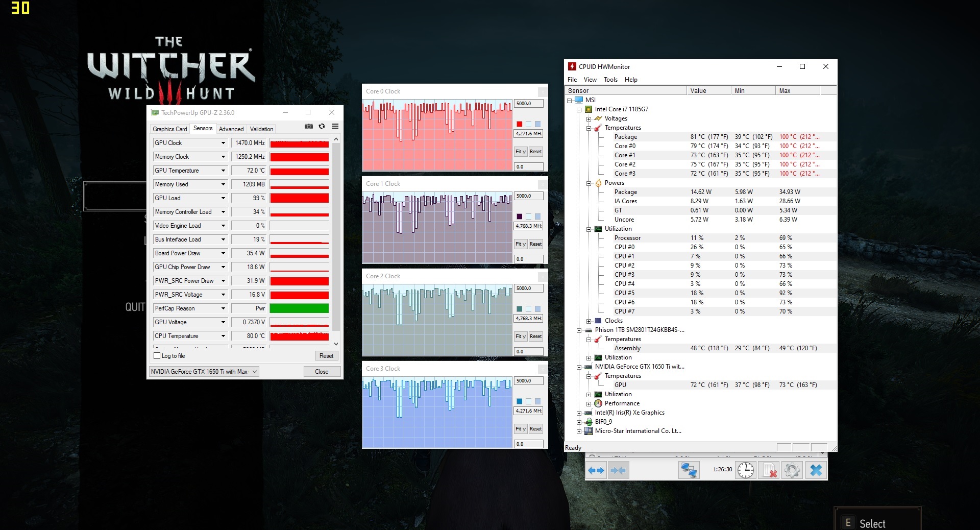
Task: Click the Voltages lightning icon
Action: click(x=598, y=118)
